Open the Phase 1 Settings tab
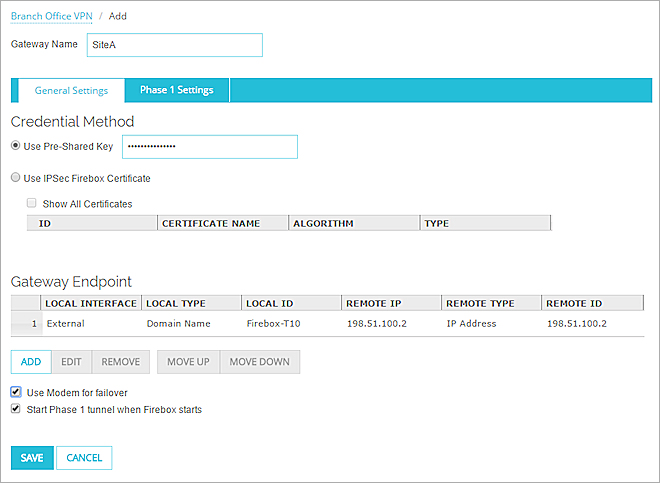The height and width of the screenshot is (483, 660). (x=177, y=91)
